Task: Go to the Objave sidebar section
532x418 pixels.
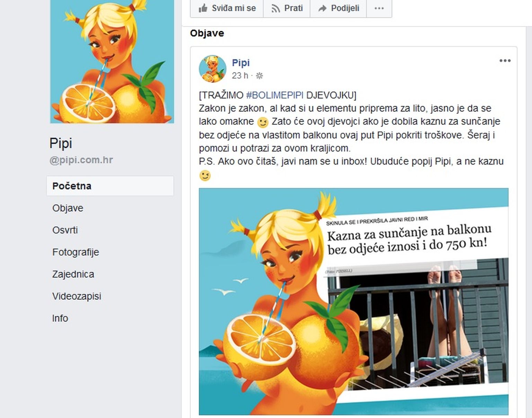Action: tap(68, 208)
